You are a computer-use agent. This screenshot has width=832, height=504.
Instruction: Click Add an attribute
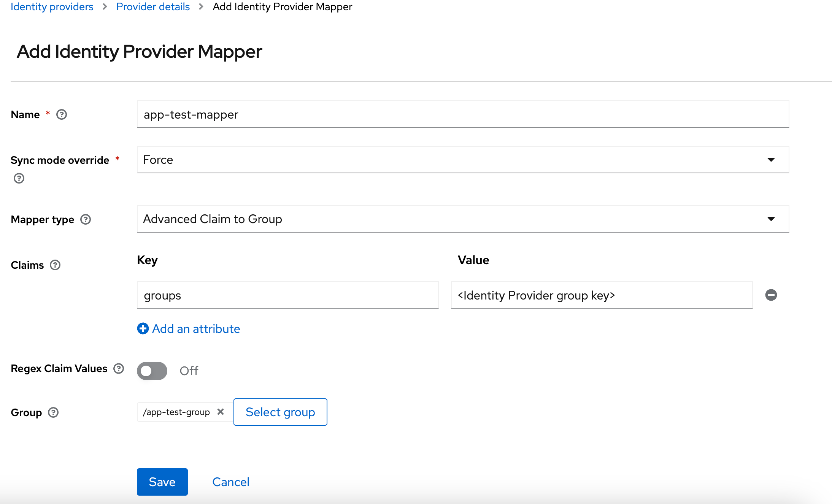tap(196, 328)
